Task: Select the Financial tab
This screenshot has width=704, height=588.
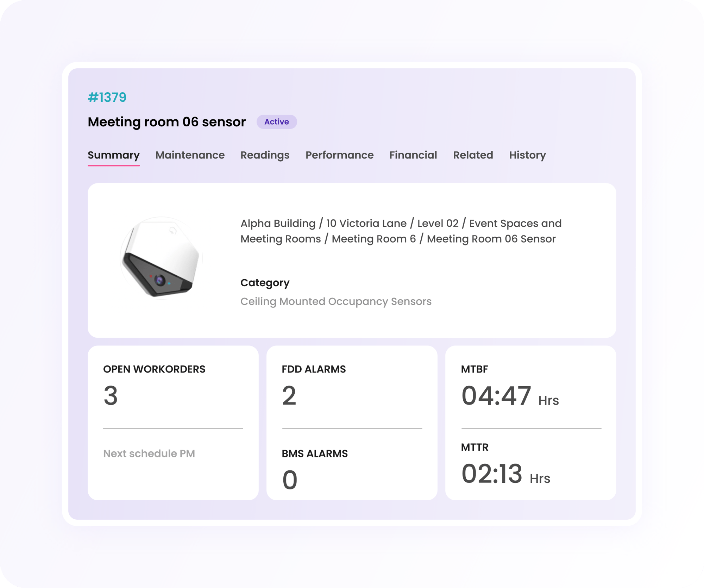Action: pyautogui.click(x=413, y=155)
